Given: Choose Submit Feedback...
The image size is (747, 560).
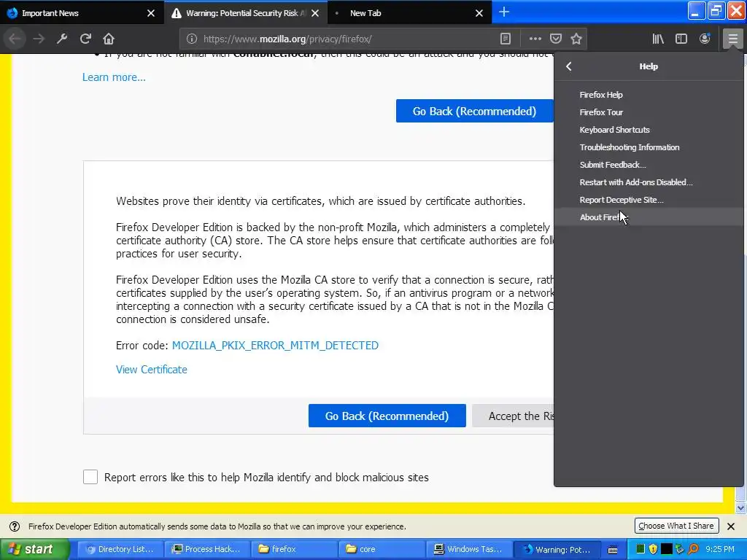Looking at the screenshot, I should coord(649,165).
